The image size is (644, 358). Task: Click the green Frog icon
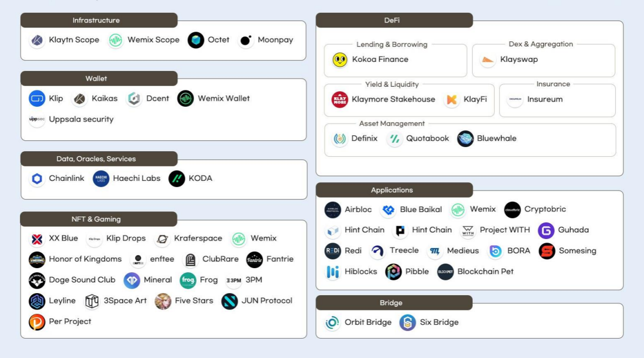click(x=188, y=280)
